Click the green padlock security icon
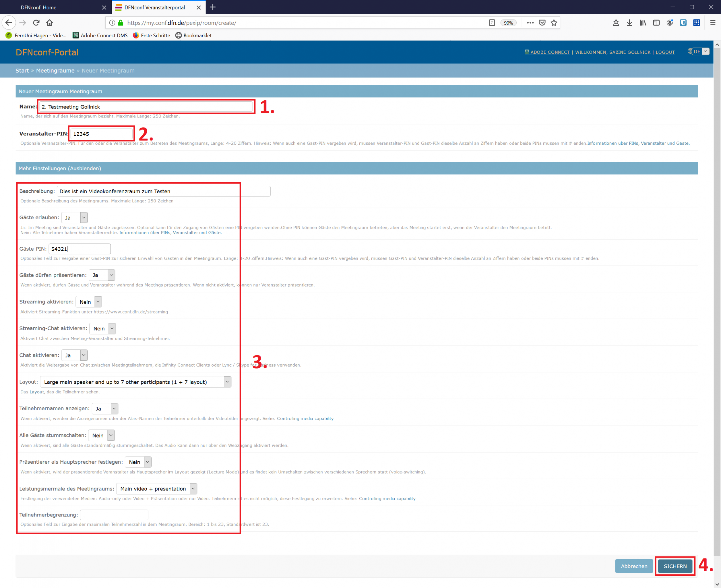The height and width of the screenshot is (588, 721). (x=121, y=23)
